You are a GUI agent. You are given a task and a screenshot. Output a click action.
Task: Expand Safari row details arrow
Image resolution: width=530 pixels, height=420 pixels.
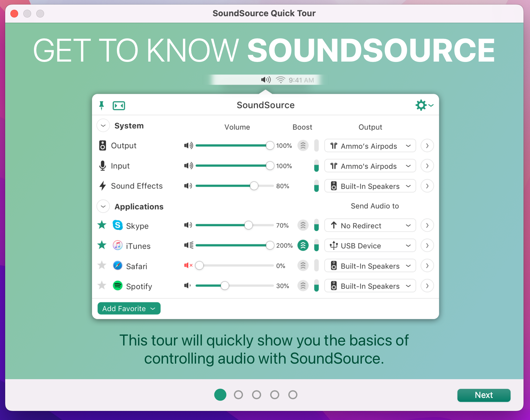pos(427,265)
